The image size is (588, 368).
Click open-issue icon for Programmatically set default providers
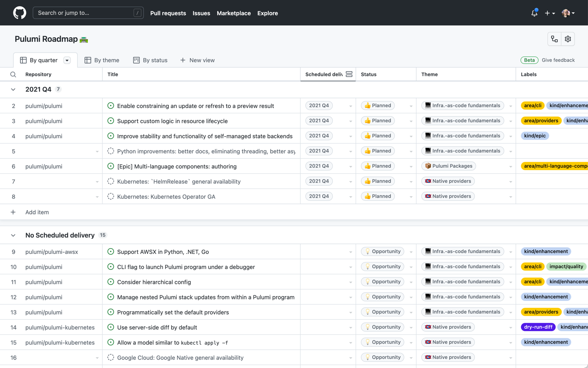[x=111, y=312]
